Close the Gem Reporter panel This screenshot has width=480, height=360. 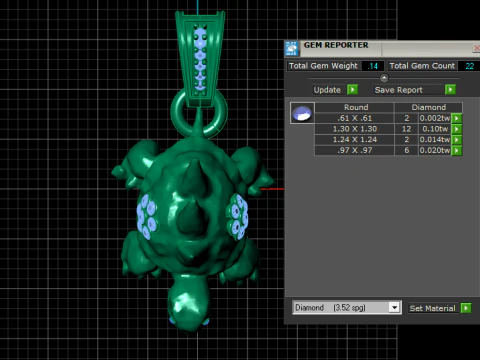(476, 48)
